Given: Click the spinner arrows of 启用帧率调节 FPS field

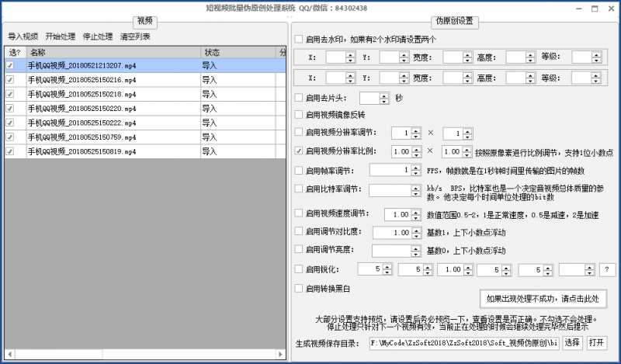Looking at the screenshot, I should (415, 170).
